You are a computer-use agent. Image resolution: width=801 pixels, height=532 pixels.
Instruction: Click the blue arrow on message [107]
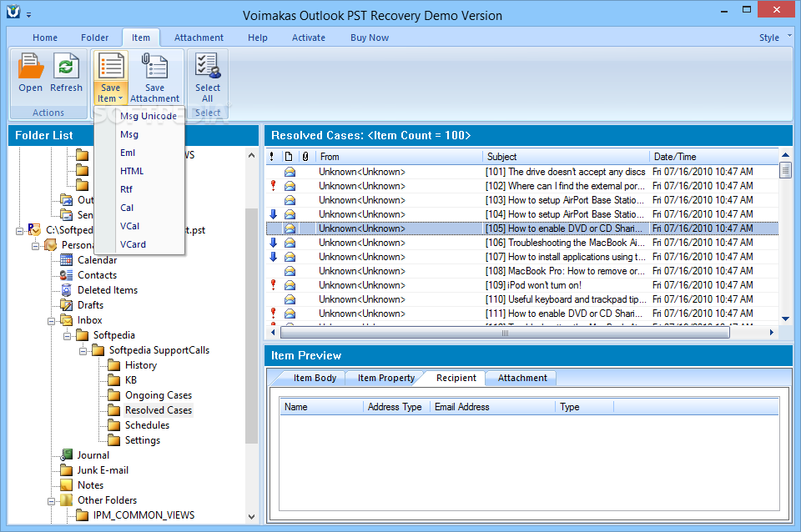pos(274,256)
